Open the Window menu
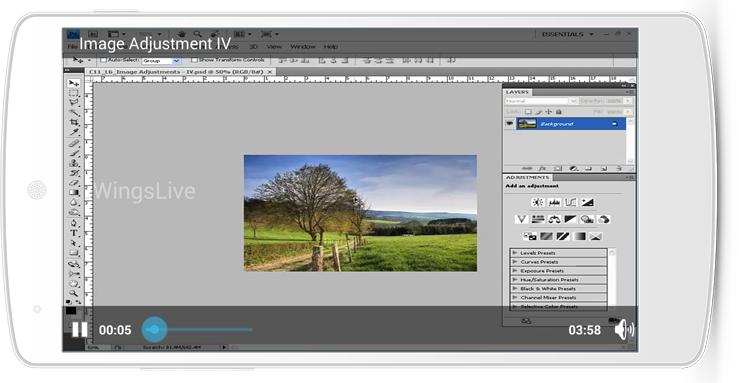 tap(303, 47)
